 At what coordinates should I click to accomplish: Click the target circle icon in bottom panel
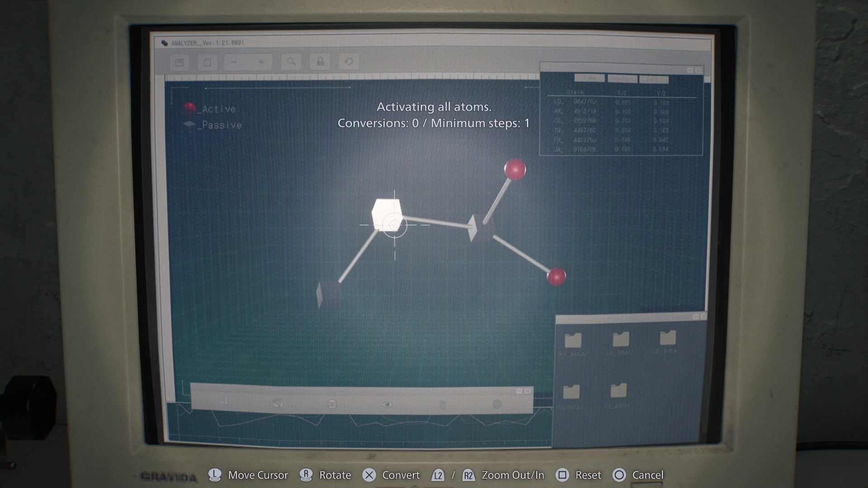coord(497,404)
